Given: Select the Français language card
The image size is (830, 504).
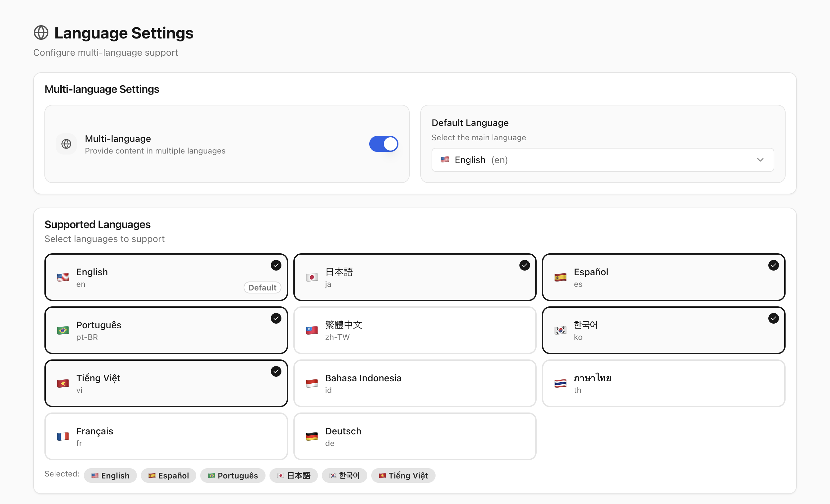Looking at the screenshot, I should pyautogui.click(x=166, y=437).
